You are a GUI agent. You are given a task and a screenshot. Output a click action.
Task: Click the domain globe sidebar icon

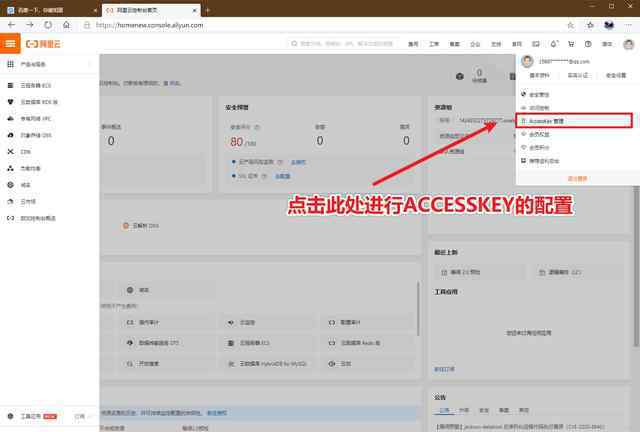click(11, 185)
